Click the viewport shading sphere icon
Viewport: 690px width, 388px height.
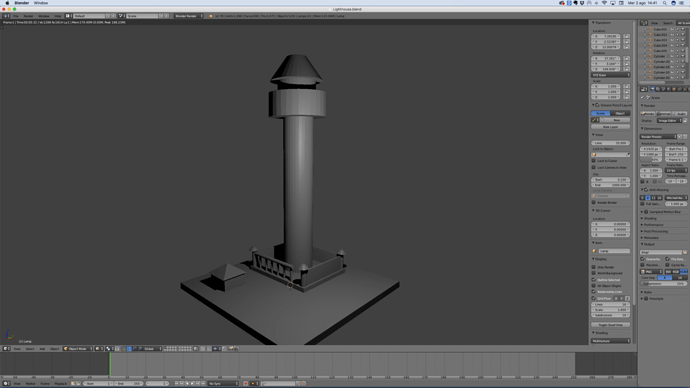point(98,349)
